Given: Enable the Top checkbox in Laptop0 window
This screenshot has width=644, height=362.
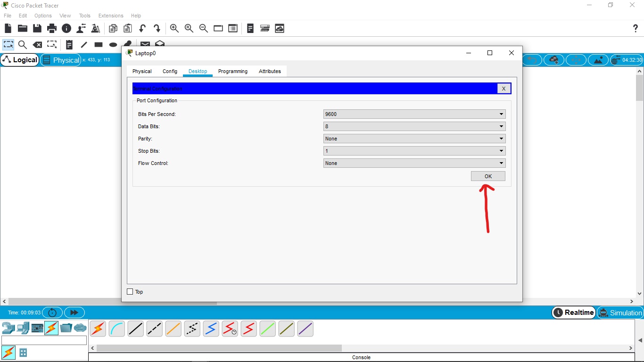Looking at the screenshot, I should [130, 291].
